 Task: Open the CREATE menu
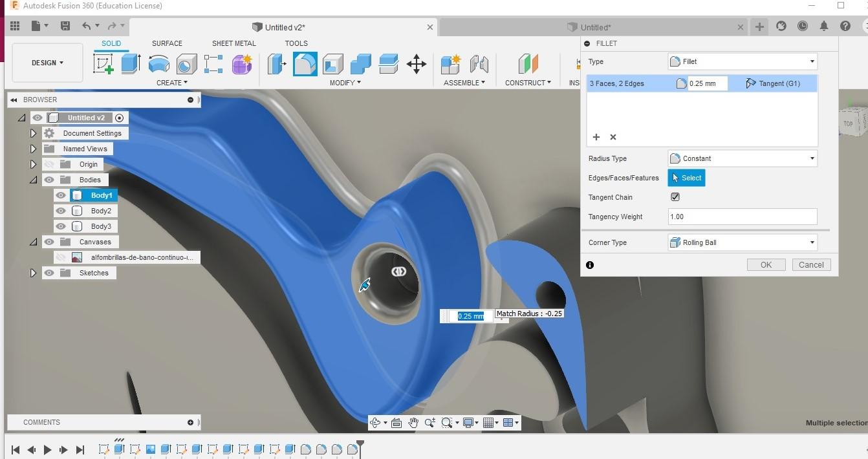pos(172,83)
